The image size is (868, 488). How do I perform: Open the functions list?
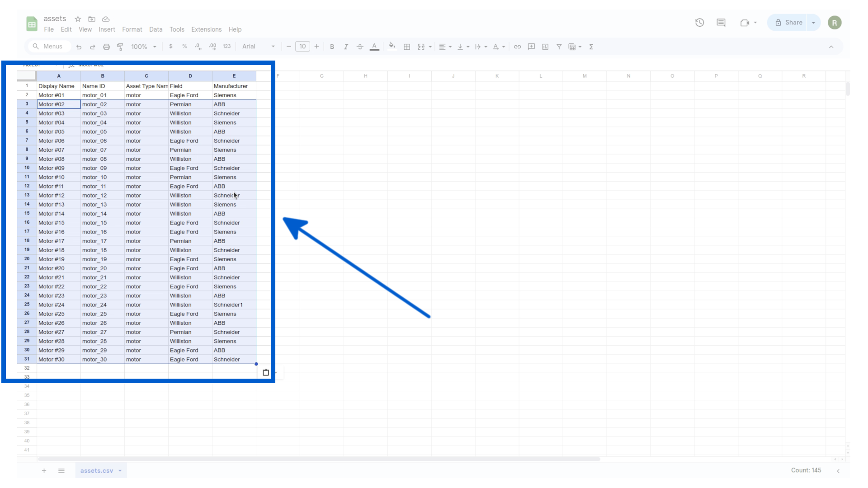(591, 47)
